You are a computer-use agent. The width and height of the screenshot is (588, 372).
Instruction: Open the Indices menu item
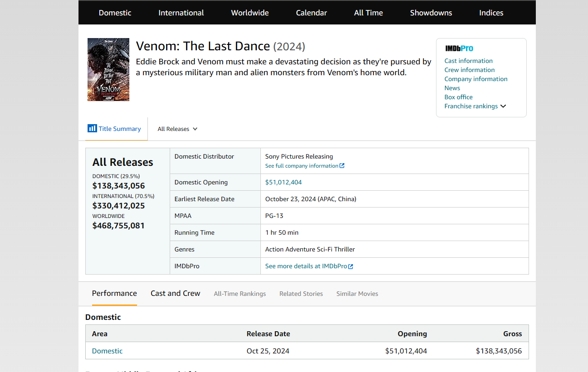491,13
